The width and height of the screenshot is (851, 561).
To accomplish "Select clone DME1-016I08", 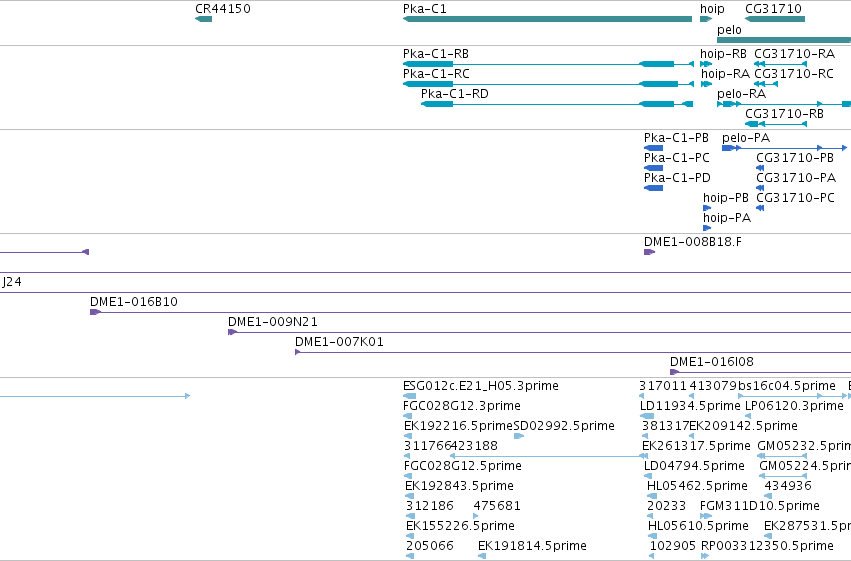I will (760, 373).
